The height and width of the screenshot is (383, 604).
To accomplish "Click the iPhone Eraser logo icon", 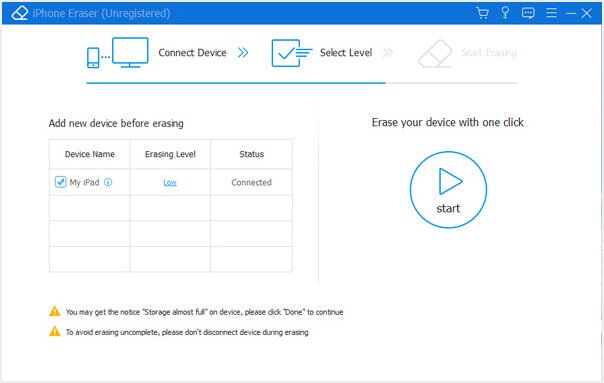I will pyautogui.click(x=20, y=13).
